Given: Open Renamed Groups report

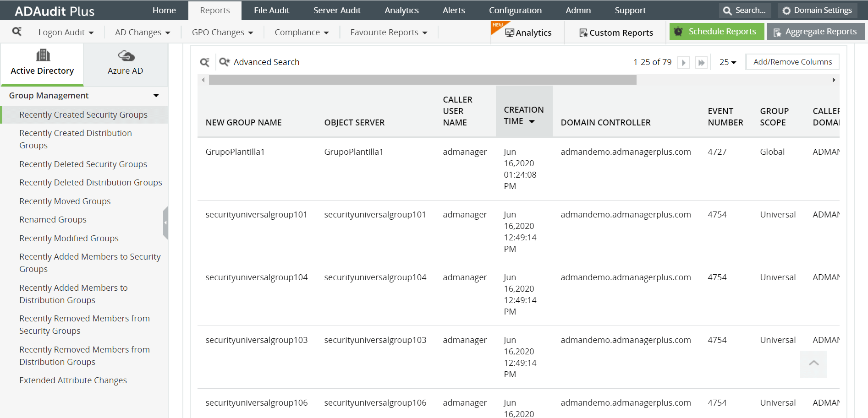Looking at the screenshot, I should [53, 219].
